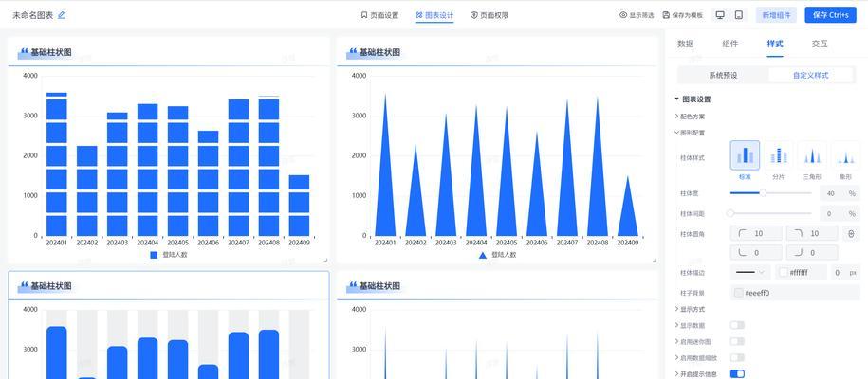The height and width of the screenshot is (379, 868).
Task: Open 柱体描边 line style dropdown
Action: [x=750, y=272]
